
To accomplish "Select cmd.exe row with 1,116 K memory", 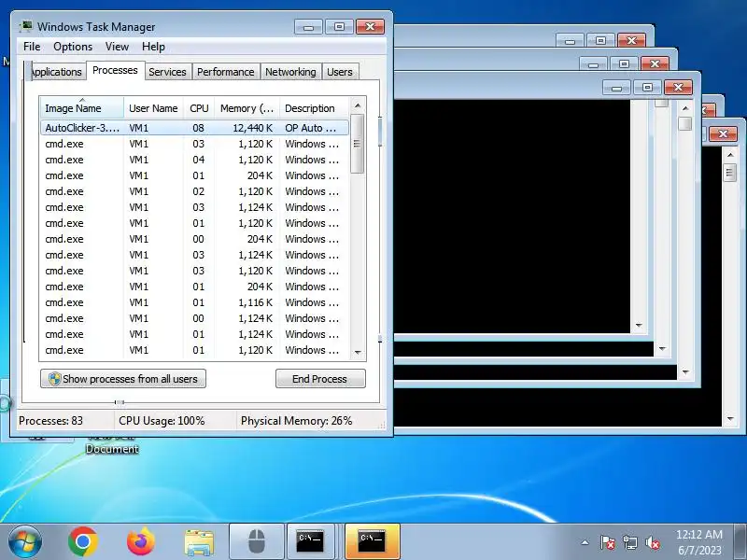I will point(195,302).
